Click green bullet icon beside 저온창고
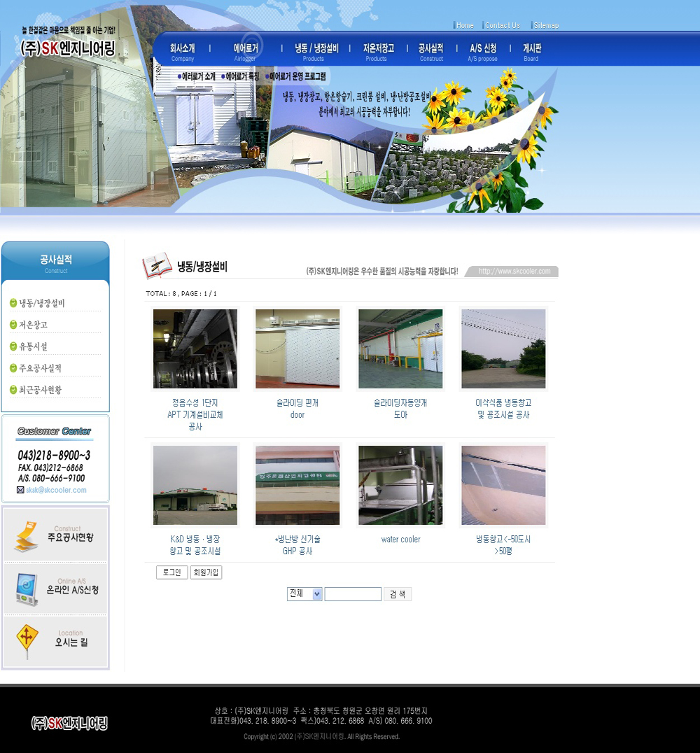 pos(13,325)
